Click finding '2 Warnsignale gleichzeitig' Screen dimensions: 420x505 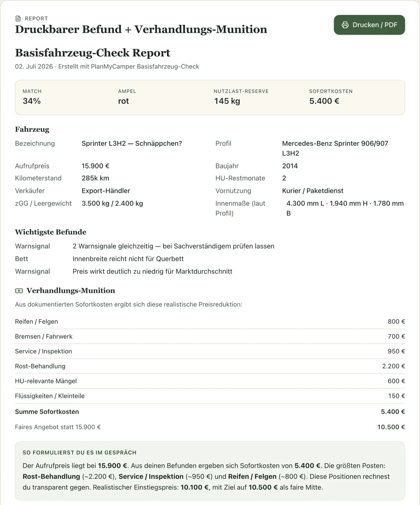(x=113, y=246)
